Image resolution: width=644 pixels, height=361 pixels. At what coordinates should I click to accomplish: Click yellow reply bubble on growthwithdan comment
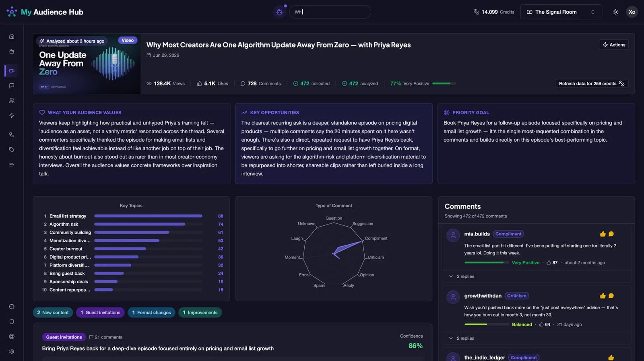point(611,296)
